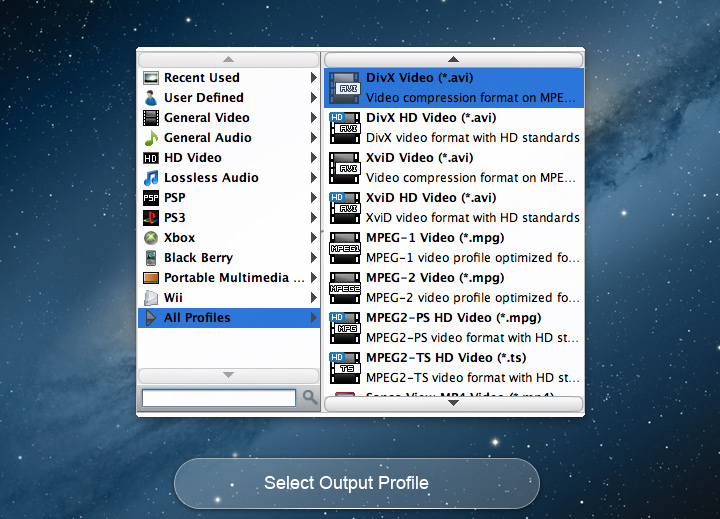Expand the User Defined submenu arrow
The width and height of the screenshot is (720, 519).
(314, 98)
